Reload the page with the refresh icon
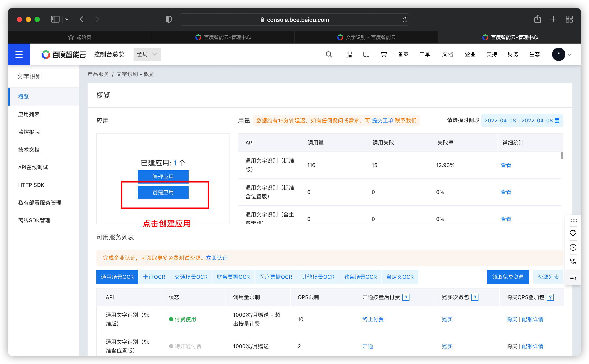 405,19
